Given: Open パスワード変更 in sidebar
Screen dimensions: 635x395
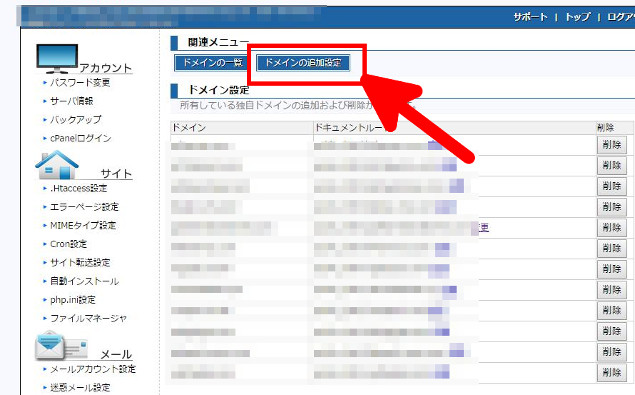Looking at the screenshot, I should coord(80,83).
